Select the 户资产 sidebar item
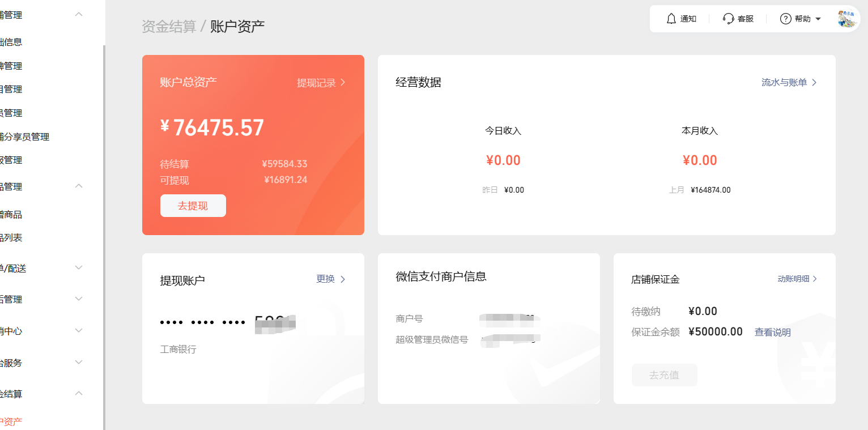 click(x=11, y=422)
